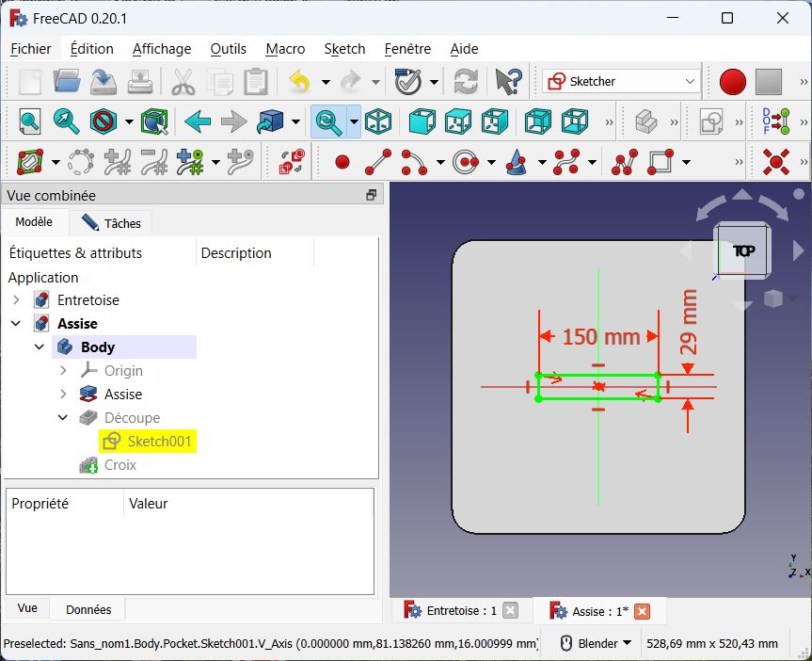Switch to the Entretoise : 1 document tab
The image size is (812, 661).
[452, 611]
